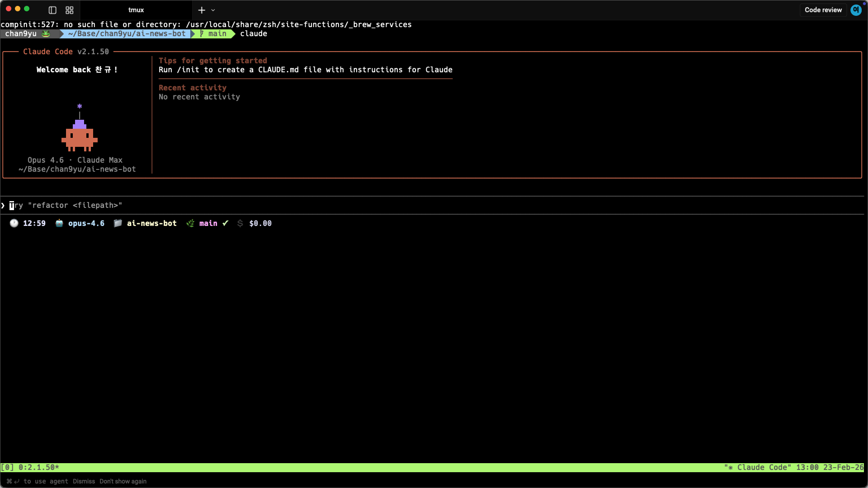The image size is (868, 488).
Task: Expand the new tab options chevron
Action: (213, 10)
